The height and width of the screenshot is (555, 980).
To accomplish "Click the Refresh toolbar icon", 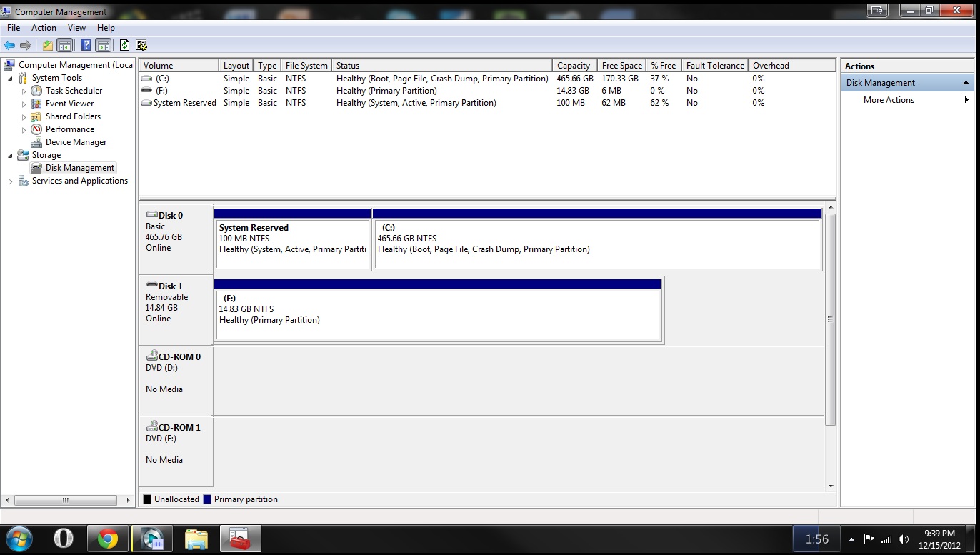I will [125, 45].
